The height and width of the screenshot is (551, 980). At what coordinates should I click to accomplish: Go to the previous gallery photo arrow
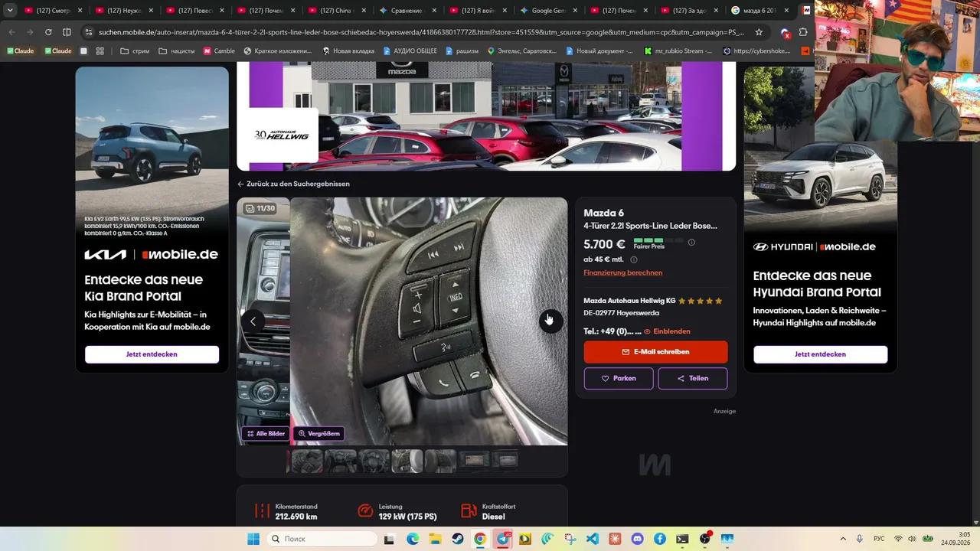coord(253,321)
